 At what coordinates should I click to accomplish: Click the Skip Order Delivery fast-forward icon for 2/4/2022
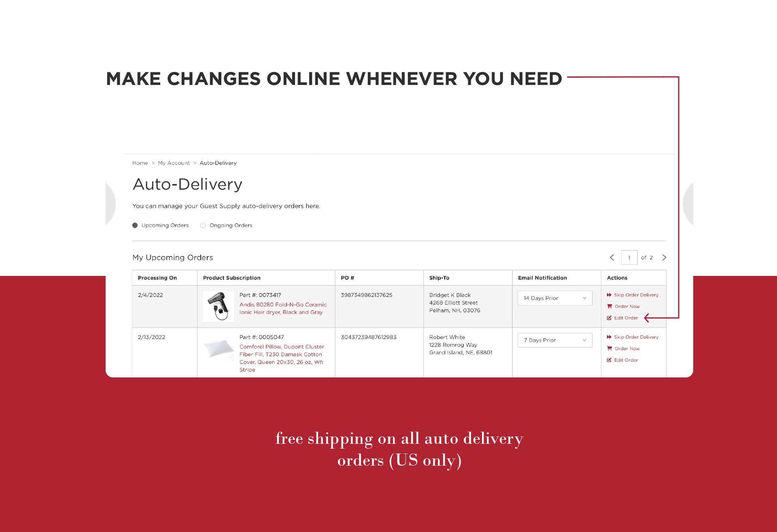click(x=609, y=295)
